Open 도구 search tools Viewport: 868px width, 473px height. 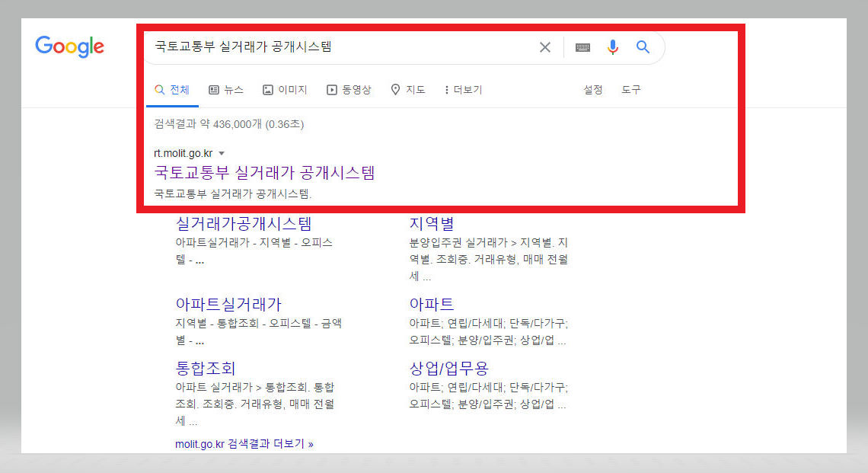(x=630, y=90)
